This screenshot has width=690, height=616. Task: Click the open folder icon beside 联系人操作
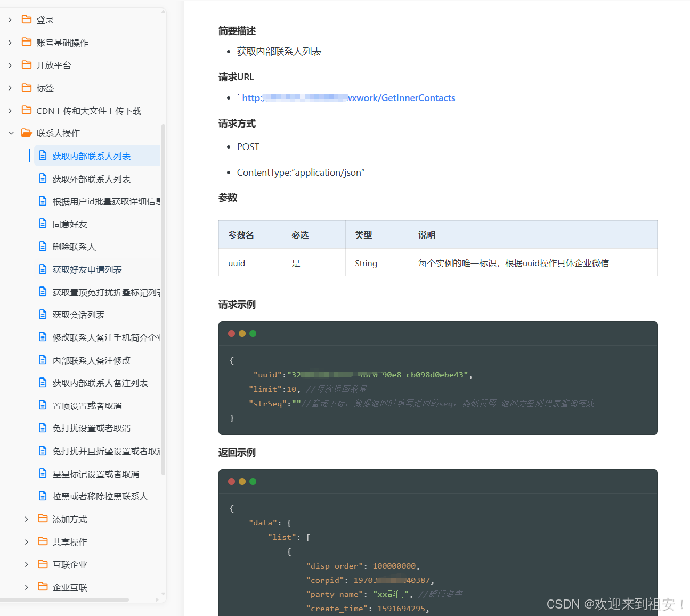pyautogui.click(x=27, y=133)
